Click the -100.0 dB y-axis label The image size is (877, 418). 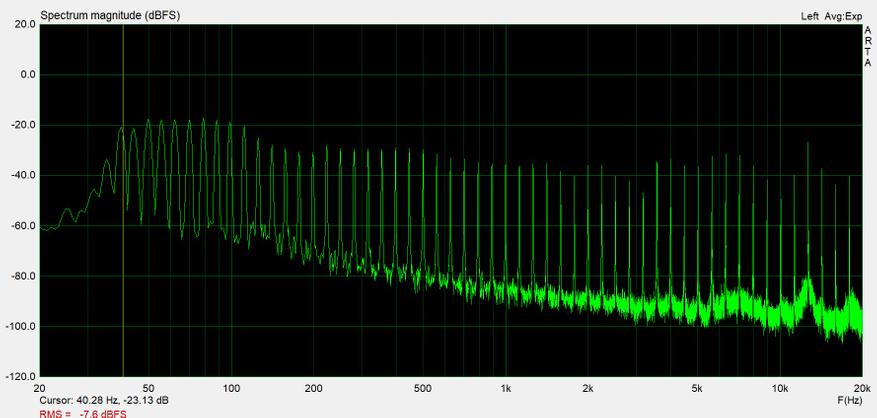coord(22,327)
